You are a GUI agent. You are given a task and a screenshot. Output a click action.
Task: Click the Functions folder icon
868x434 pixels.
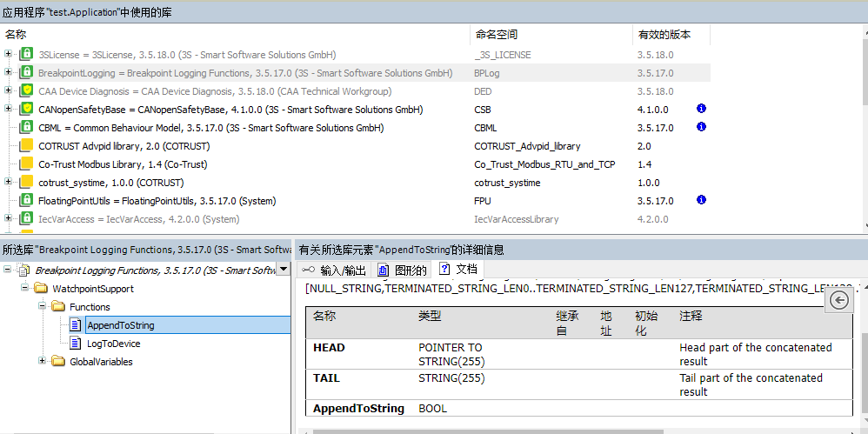pos(58,307)
